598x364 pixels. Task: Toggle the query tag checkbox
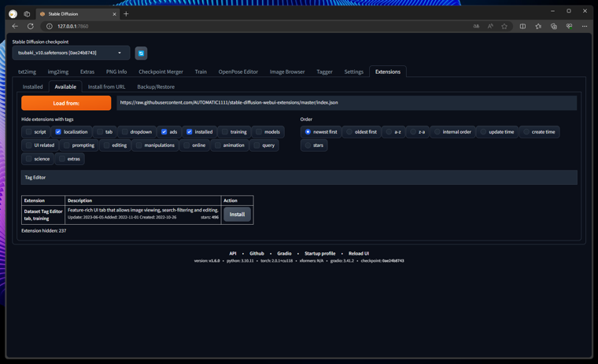coord(257,145)
